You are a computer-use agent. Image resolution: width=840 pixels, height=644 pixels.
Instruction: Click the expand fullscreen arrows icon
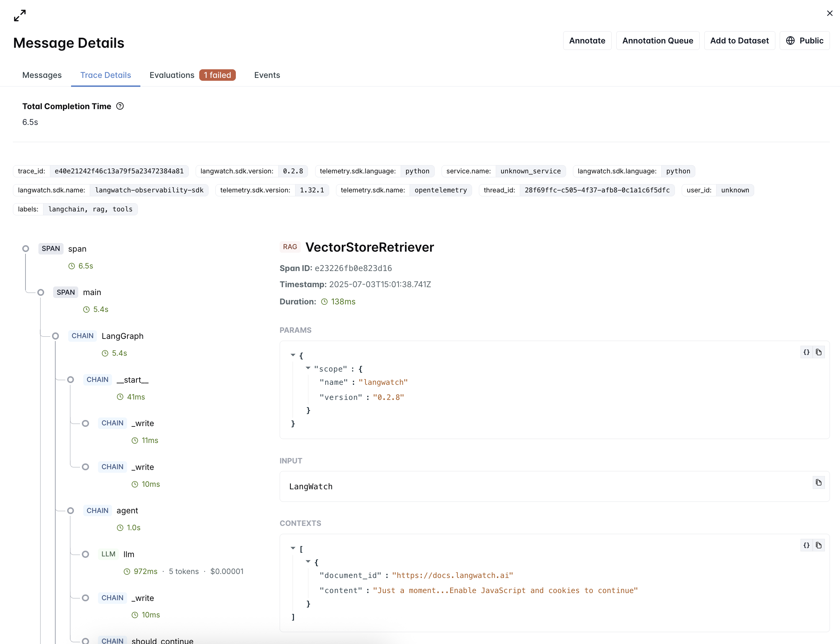pyautogui.click(x=19, y=16)
